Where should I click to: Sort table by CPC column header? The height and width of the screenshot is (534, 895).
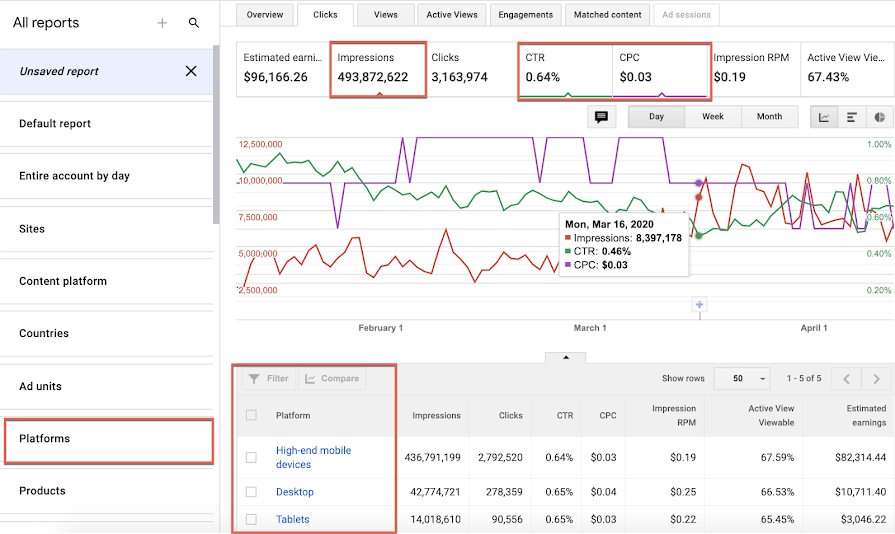[x=607, y=416]
